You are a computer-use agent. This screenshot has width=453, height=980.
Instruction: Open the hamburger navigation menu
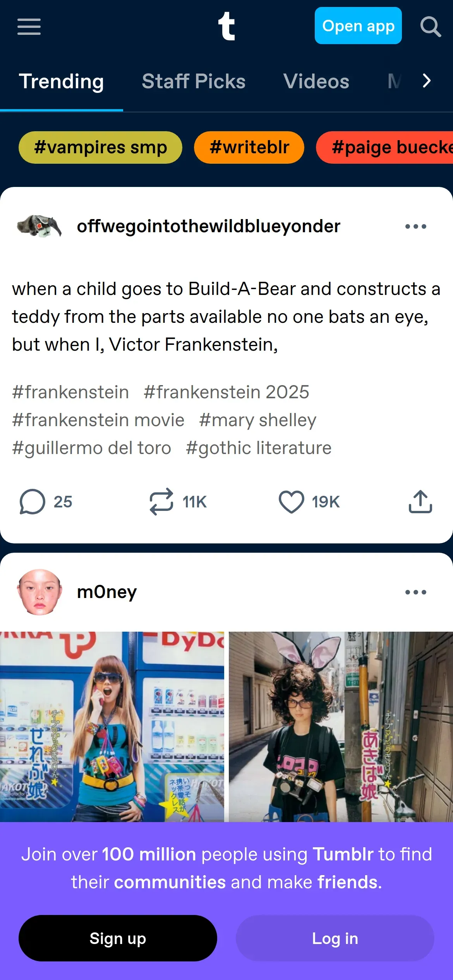click(x=29, y=26)
